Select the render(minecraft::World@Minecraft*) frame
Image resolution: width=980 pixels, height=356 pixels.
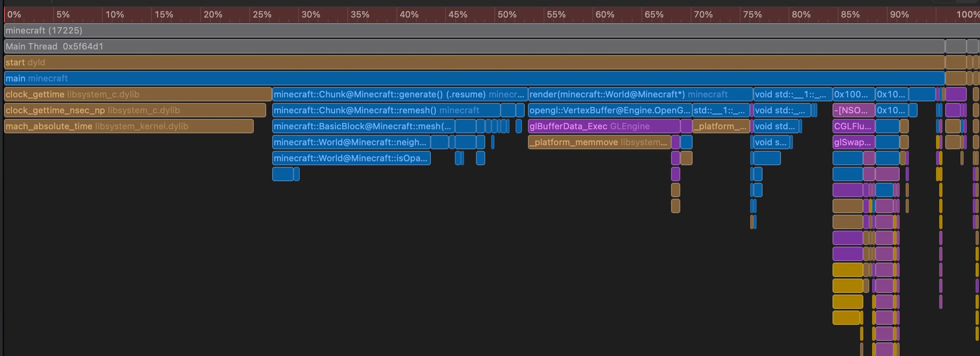(641, 94)
